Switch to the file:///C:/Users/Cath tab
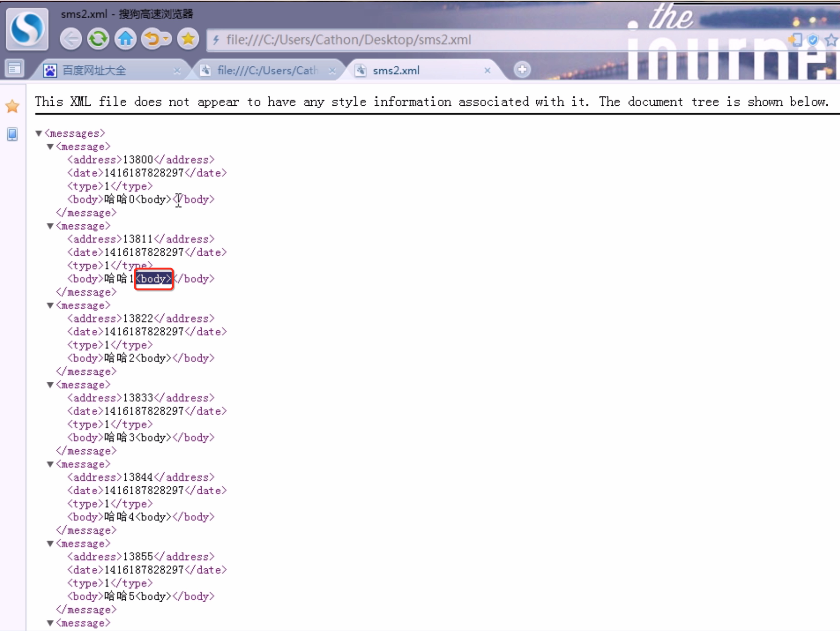The height and width of the screenshot is (631, 840). coord(267,70)
